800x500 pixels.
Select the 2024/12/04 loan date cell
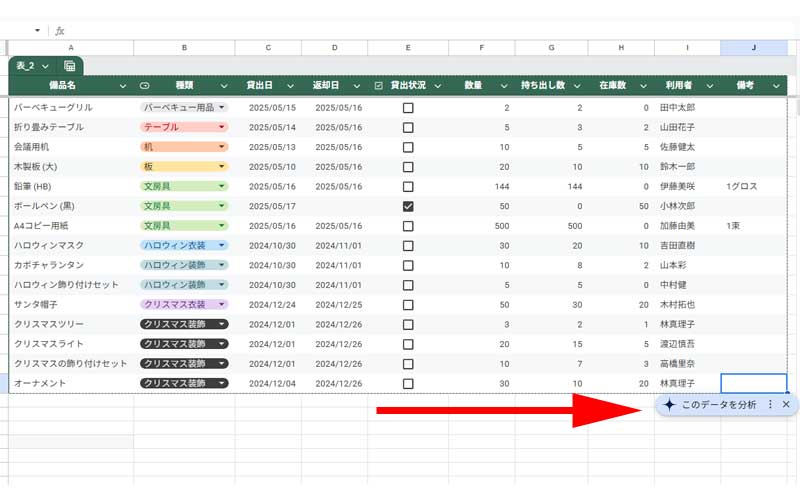point(268,383)
